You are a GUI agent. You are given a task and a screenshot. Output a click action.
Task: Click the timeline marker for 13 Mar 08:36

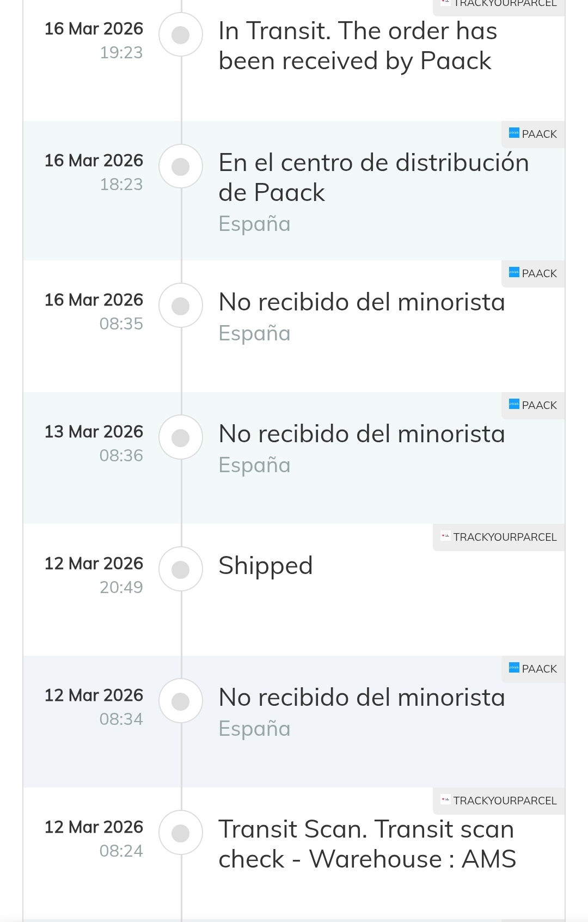[181, 438]
